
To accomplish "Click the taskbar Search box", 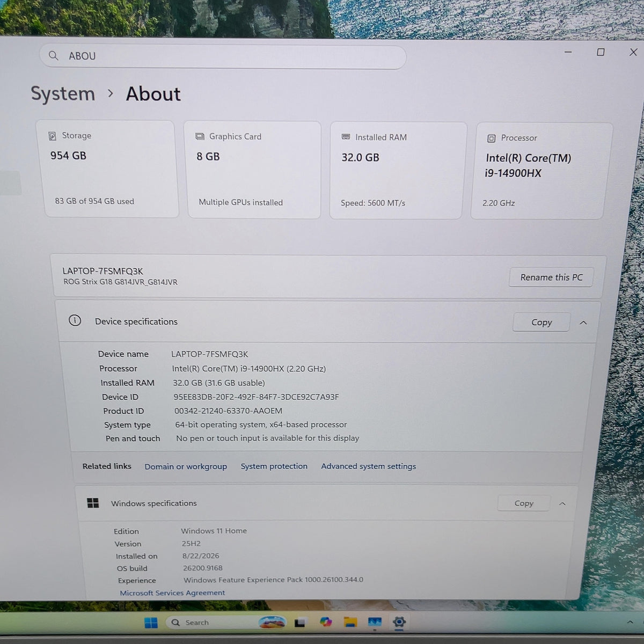I will (225, 622).
